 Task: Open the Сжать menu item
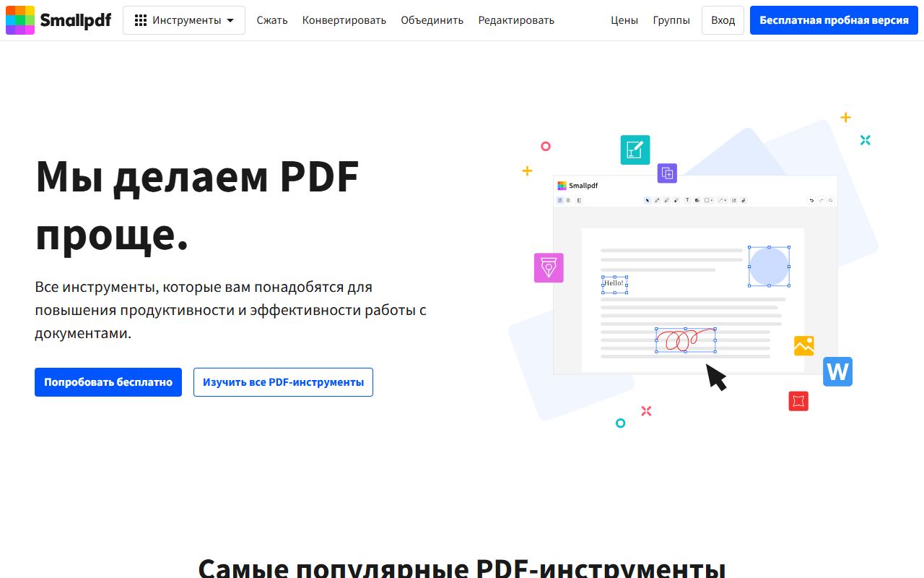pyautogui.click(x=272, y=20)
